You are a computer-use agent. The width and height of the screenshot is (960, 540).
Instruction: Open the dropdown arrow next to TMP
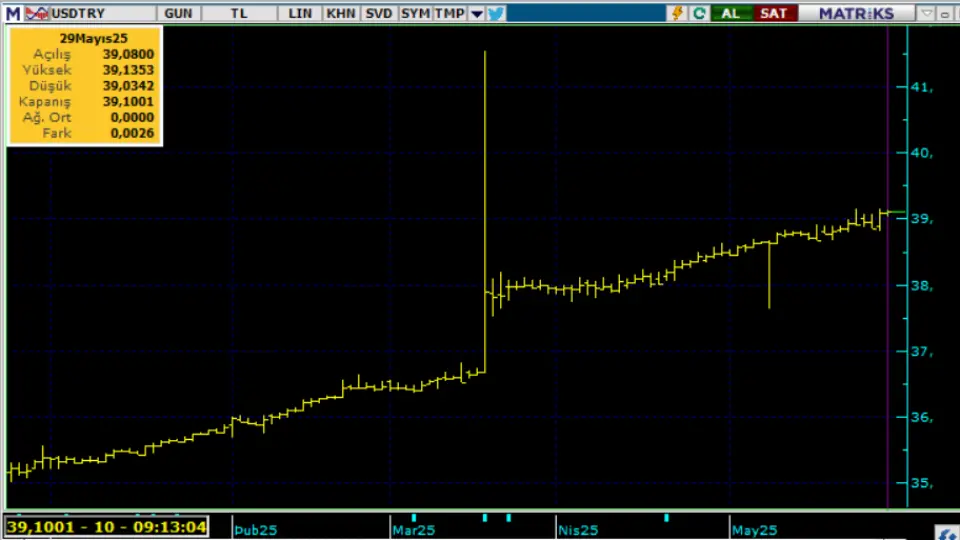pos(477,14)
